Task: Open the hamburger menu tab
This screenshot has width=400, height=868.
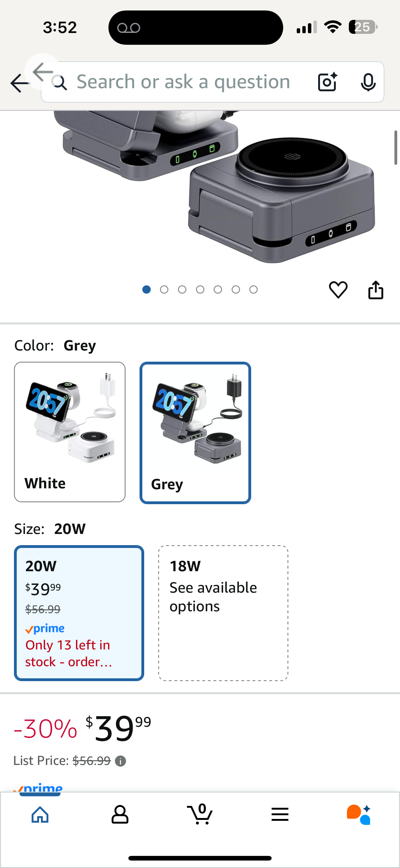Action: [280, 814]
